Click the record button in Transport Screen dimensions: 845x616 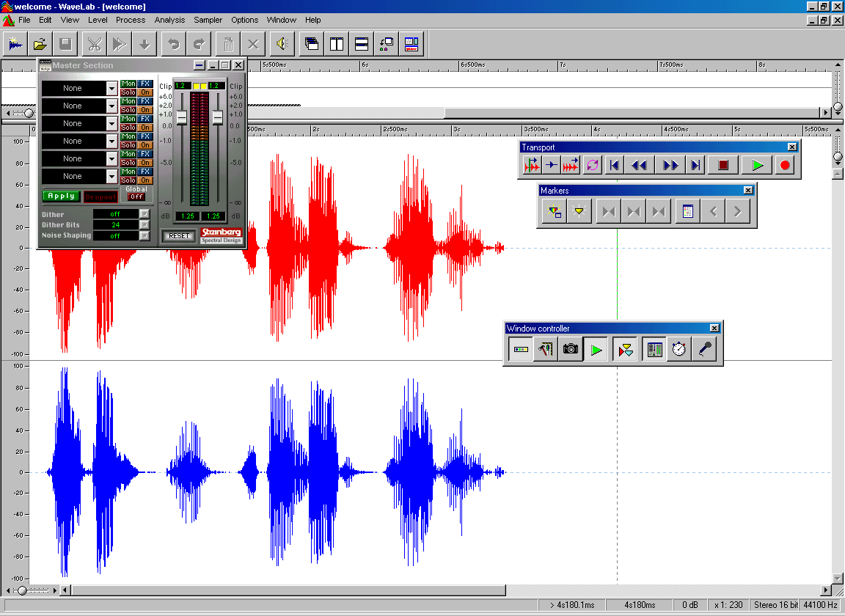click(785, 165)
